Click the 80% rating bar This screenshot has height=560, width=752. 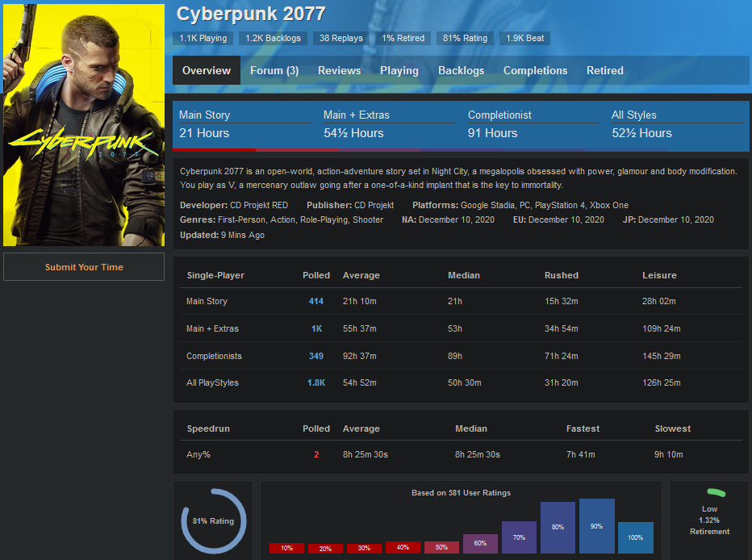tap(558, 528)
